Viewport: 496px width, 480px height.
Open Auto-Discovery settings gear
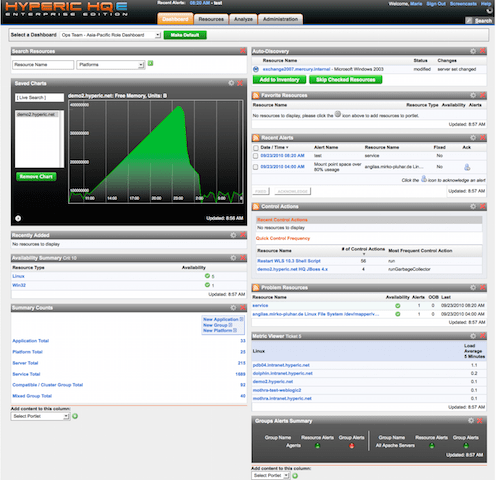click(473, 51)
